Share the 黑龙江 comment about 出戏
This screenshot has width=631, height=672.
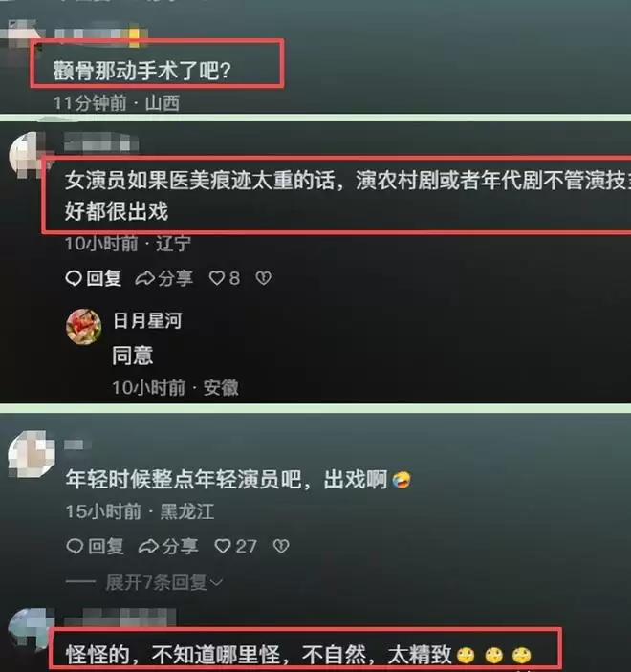coord(168,546)
